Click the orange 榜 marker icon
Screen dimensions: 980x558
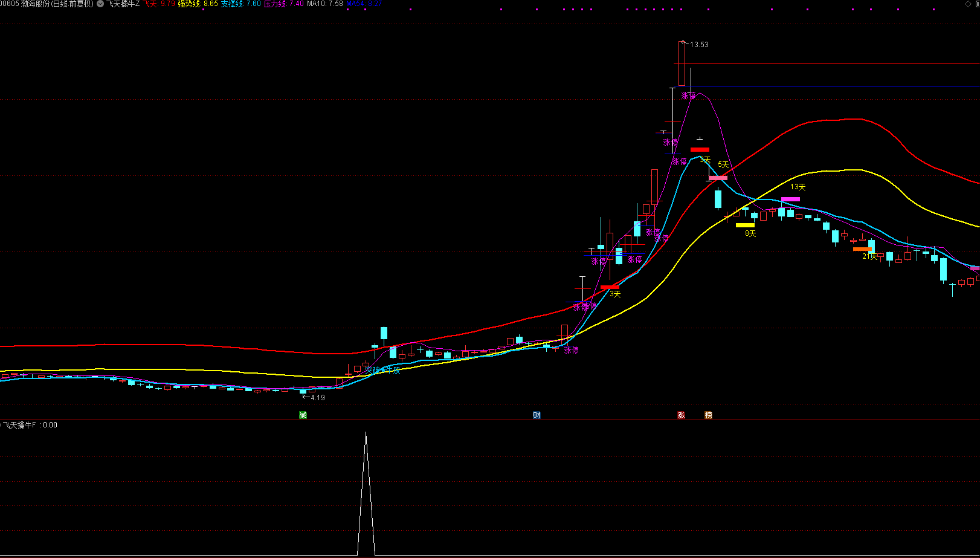pos(708,415)
